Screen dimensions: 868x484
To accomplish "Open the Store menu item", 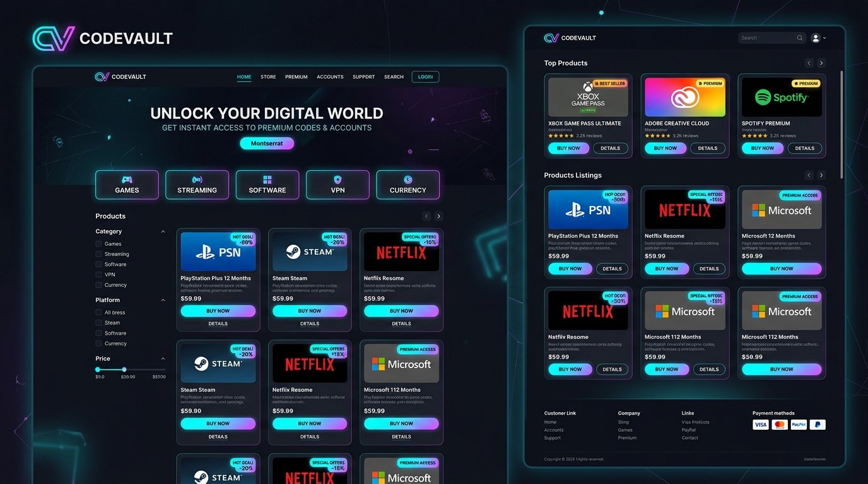I will click(x=268, y=77).
